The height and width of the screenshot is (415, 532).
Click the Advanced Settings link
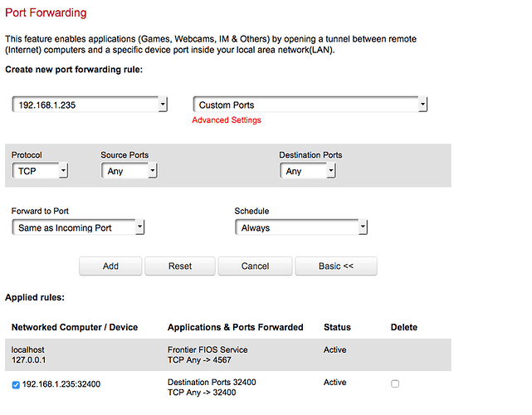click(227, 120)
